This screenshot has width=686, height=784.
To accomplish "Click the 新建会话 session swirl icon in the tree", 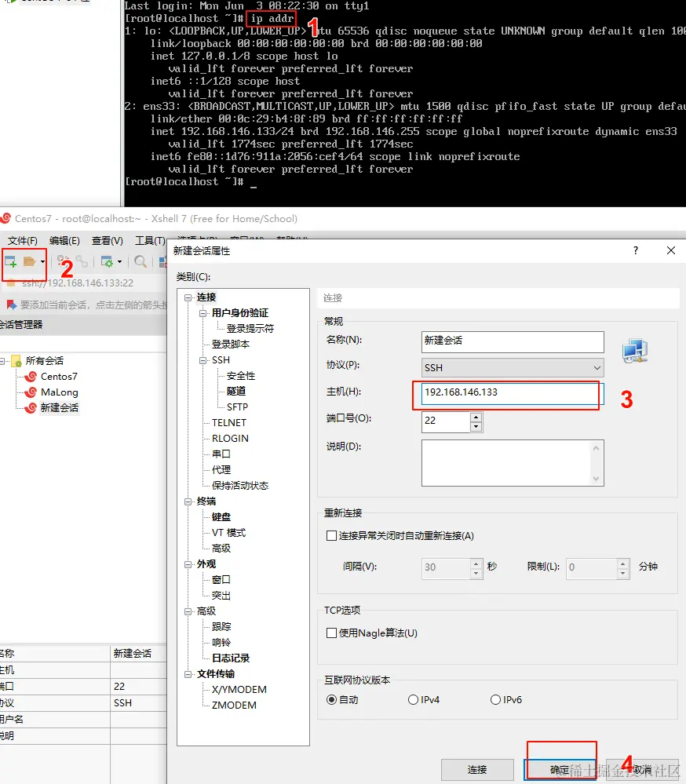I will [31, 407].
